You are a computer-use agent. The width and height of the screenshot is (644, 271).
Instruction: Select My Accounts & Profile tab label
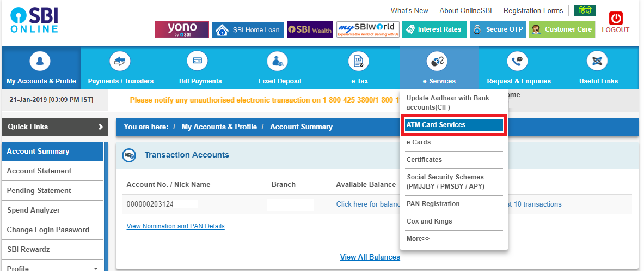[41, 81]
